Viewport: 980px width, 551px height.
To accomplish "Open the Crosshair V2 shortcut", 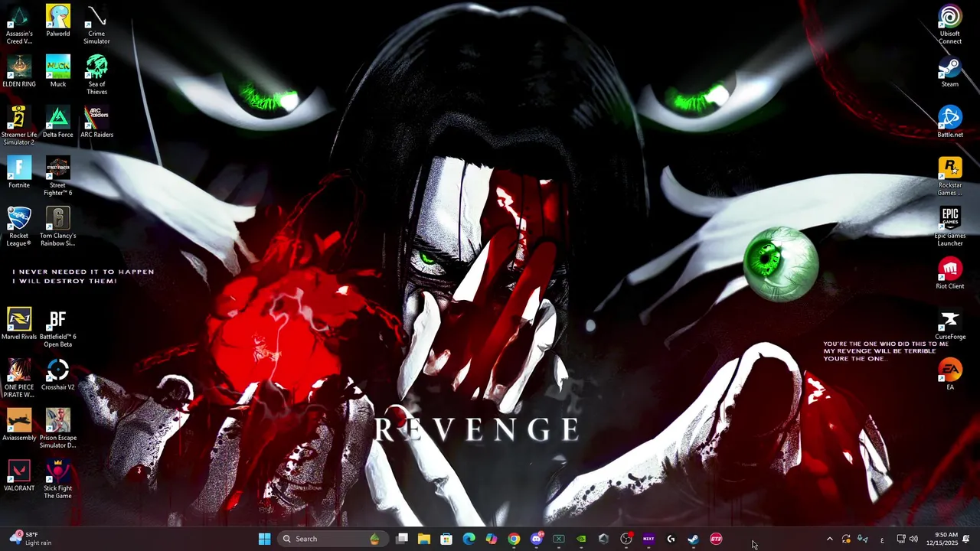I will [x=58, y=374].
